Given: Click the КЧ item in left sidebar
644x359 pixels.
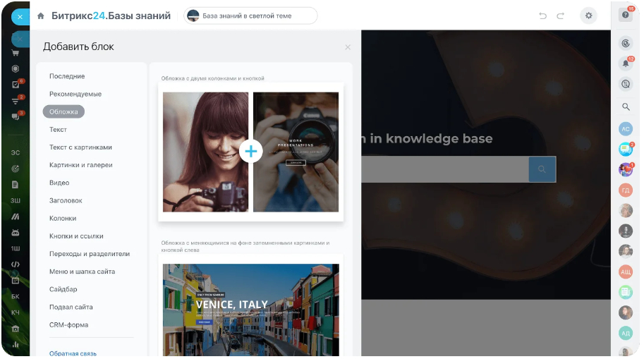Looking at the screenshot, I should (x=16, y=312).
